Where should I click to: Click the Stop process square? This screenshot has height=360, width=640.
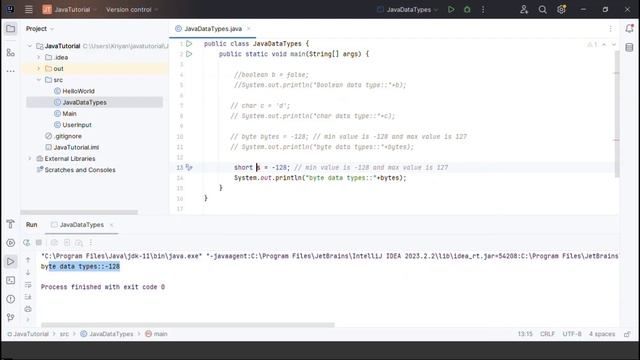pyautogui.click(x=39, y=243)
